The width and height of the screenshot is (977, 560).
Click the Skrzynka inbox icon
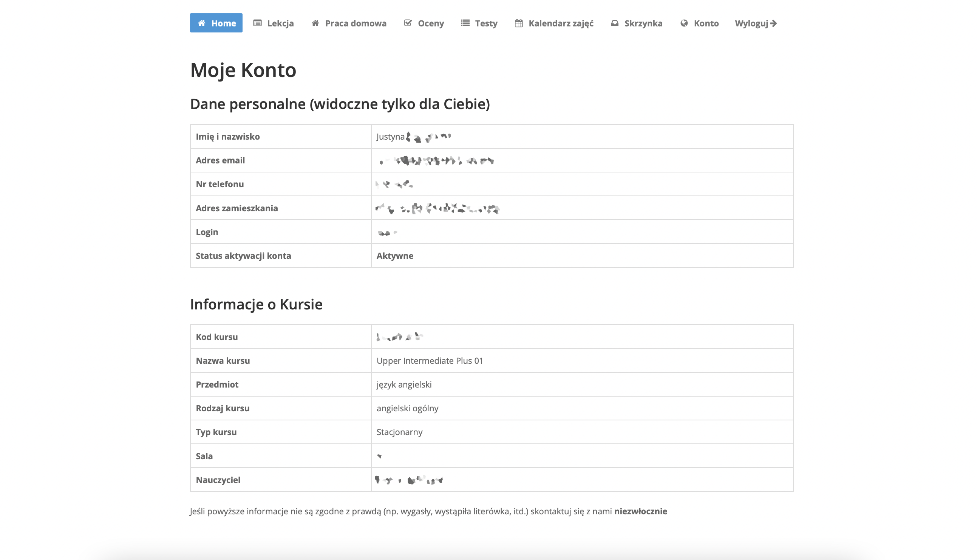click(x=615, y=23)
